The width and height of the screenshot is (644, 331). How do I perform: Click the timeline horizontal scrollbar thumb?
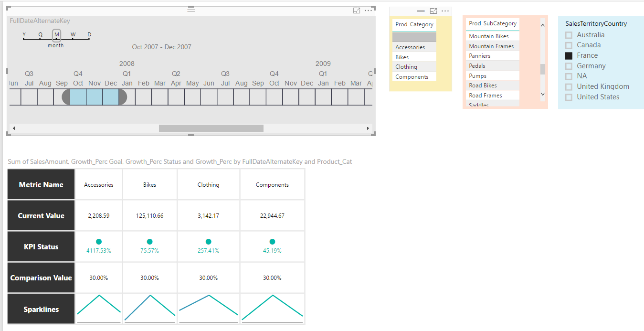pos(211,128)
